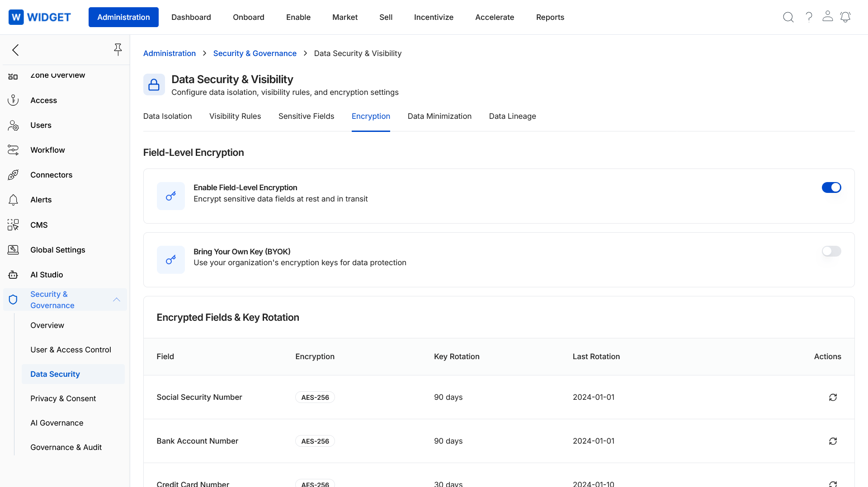Image resolution: width=868 pixels, height=487 pixels.
Task: Enable Bring Your Own Key (BYOK)
Action: click(x=831, y=251)
